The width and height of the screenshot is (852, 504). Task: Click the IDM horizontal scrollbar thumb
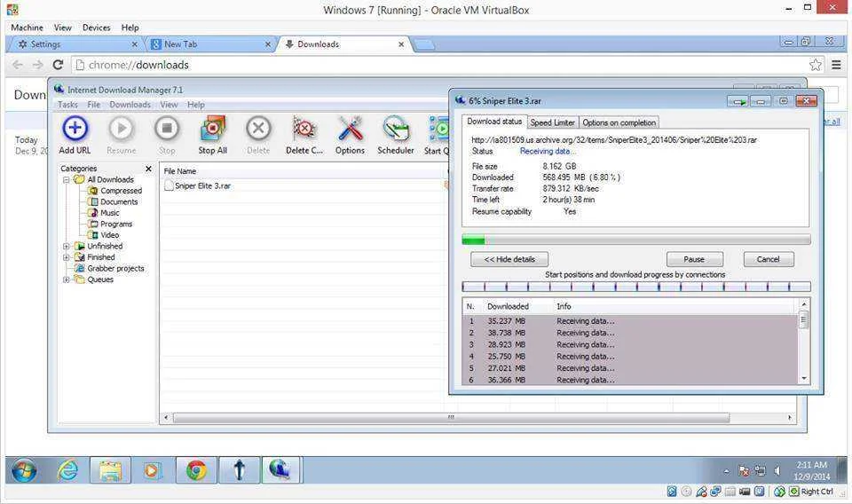[451, 418]
